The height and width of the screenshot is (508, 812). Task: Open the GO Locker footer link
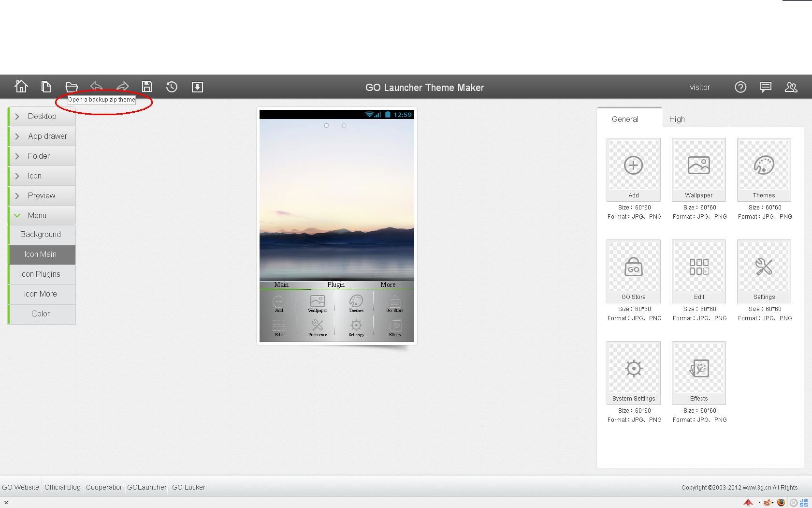coord(188,487)
